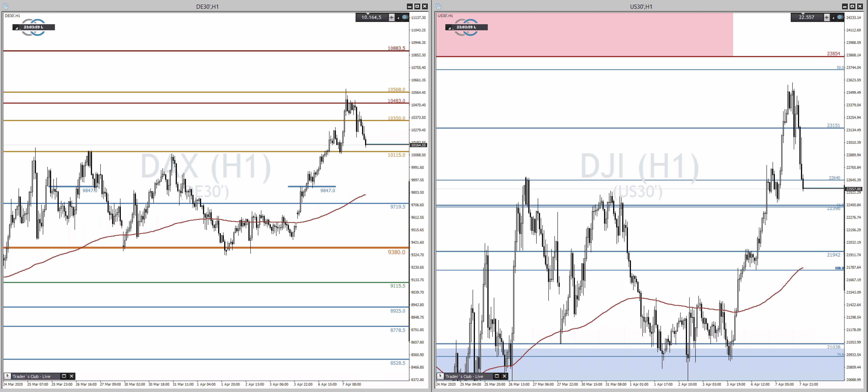Maximize the Trader's Club - Live panel in DE30

coord(64,376)
